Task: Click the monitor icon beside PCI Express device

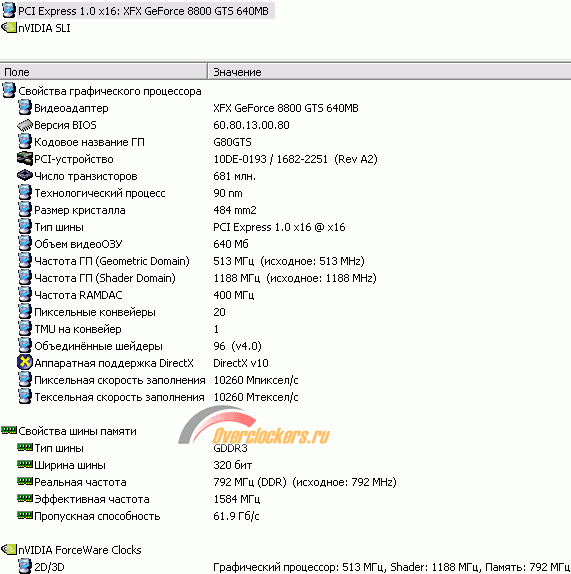Action: coord(9,10)
